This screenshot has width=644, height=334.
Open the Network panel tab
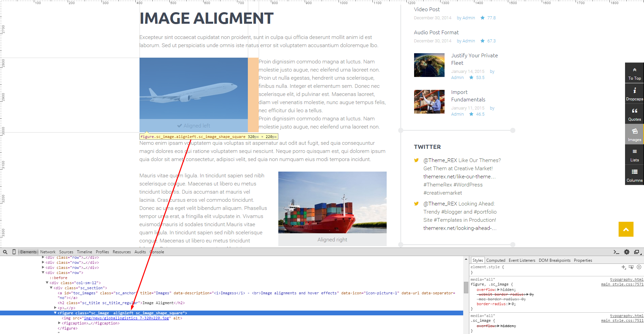point(48,252)
